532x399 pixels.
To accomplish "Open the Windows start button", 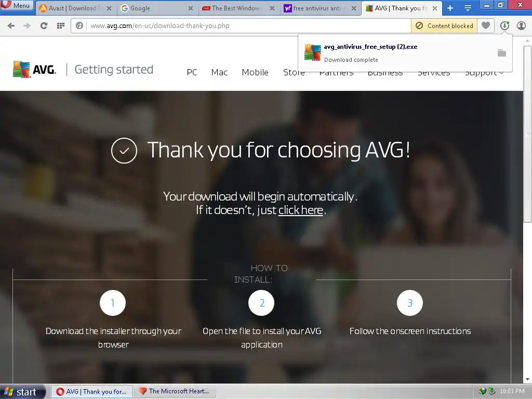I will (x=23, y=392).
